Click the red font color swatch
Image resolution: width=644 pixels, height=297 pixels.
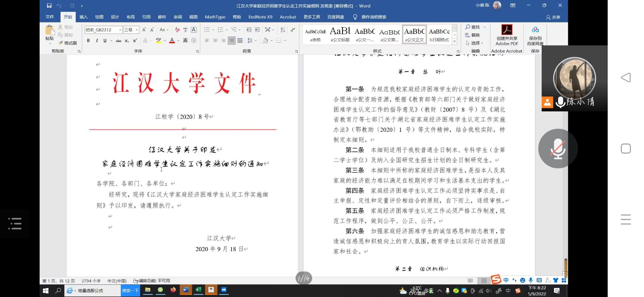(x=172, y=41)
